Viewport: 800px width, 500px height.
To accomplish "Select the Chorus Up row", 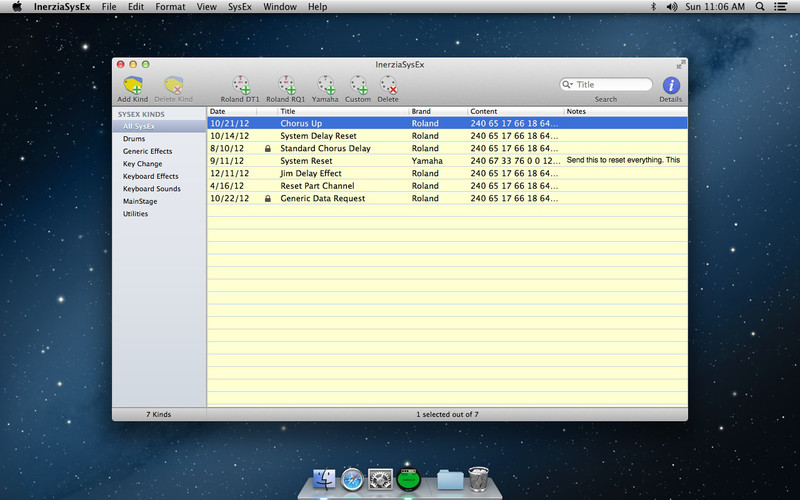I will coord(447,123).
